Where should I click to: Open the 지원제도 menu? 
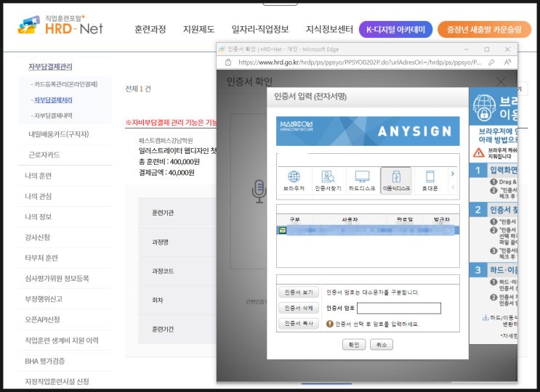(x=198, y=30)
